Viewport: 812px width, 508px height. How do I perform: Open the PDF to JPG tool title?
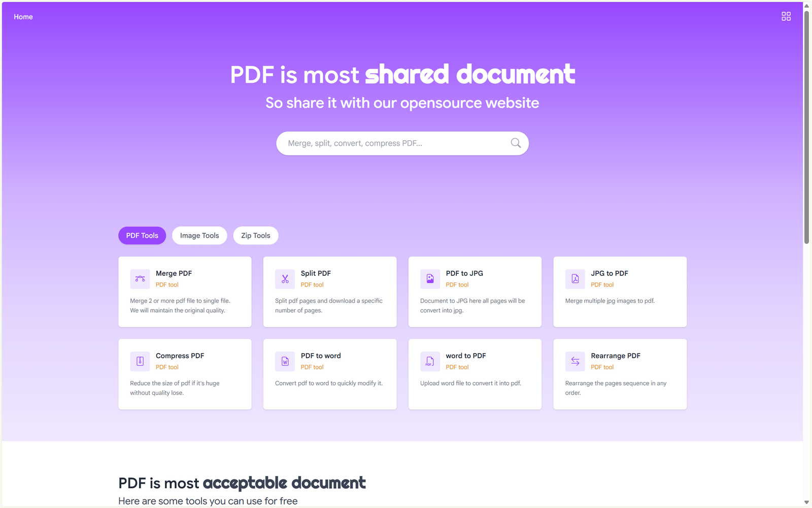(464, 273)
